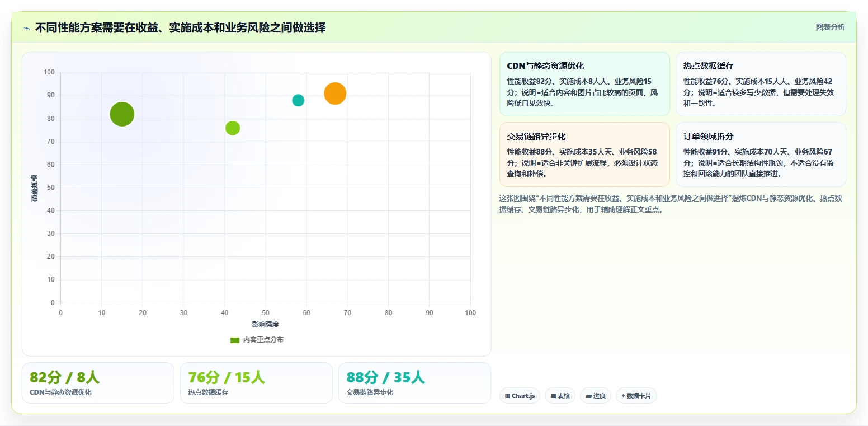The image size is (868, 426).
Task: Open the 热点数据缓存 info card title
Action: coord(709,66)
